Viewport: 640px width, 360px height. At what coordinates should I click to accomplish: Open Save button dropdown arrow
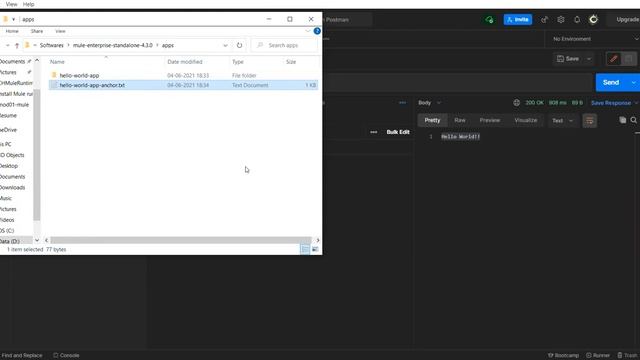(x=589, y=59)
